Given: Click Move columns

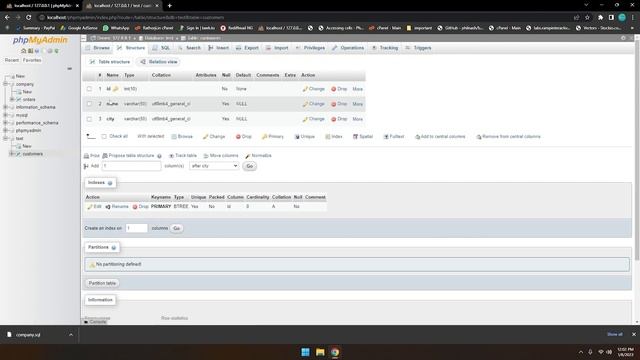Looking at the screenshot, I should (221, 156).
